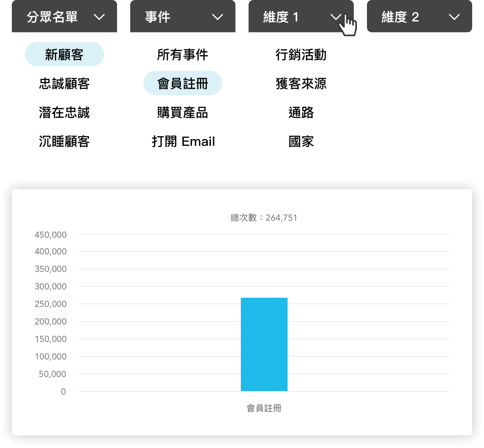This screenshot has width=484, height=448.
Task: Click the 事件 dropdown chevron
Action: 217,17
